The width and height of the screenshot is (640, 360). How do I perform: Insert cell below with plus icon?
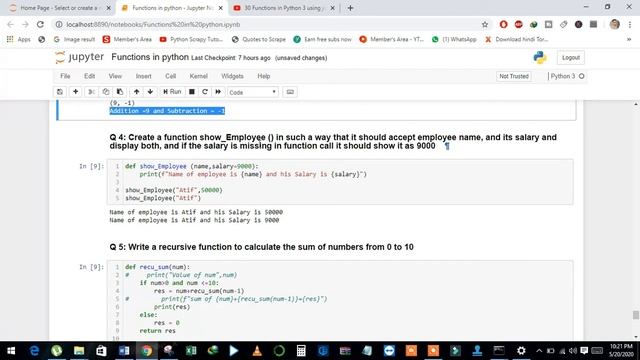point(76,92)
